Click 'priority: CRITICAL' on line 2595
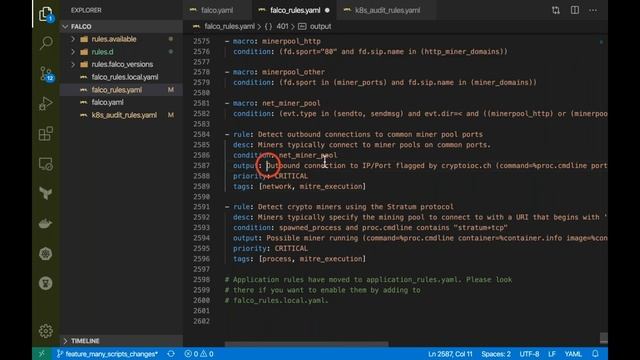 (271, 249)
